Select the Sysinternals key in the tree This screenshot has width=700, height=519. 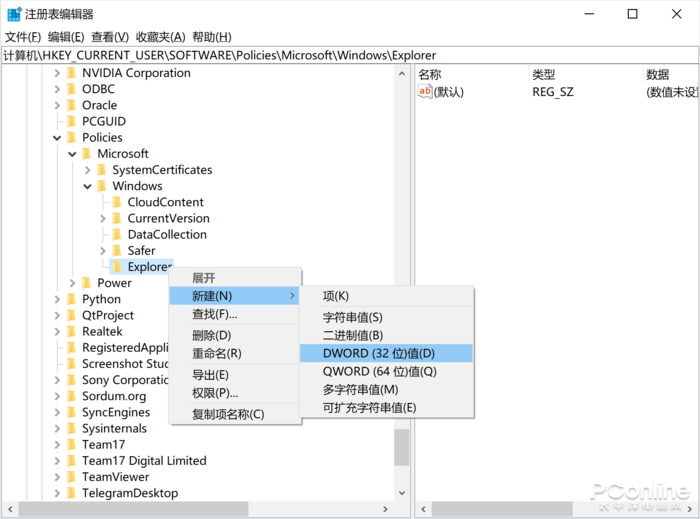pos(114,429)
